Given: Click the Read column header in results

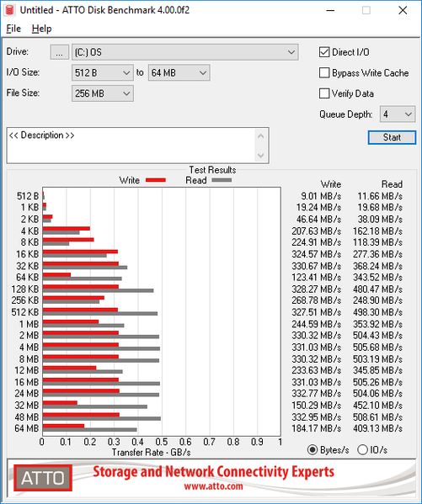Looking at the screenshot, I should click(392, 184).
